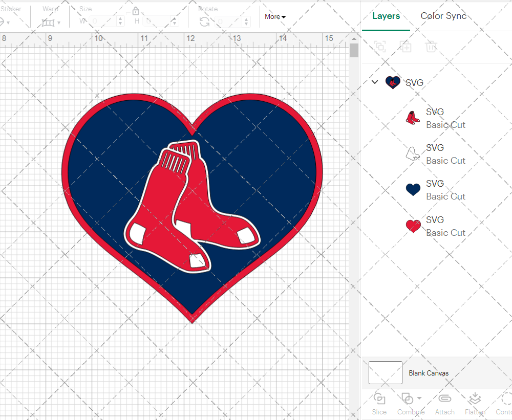The height and width of the screenshot is (420, 512).
Task: Click the Size height input field
Action: pos(157,21)
